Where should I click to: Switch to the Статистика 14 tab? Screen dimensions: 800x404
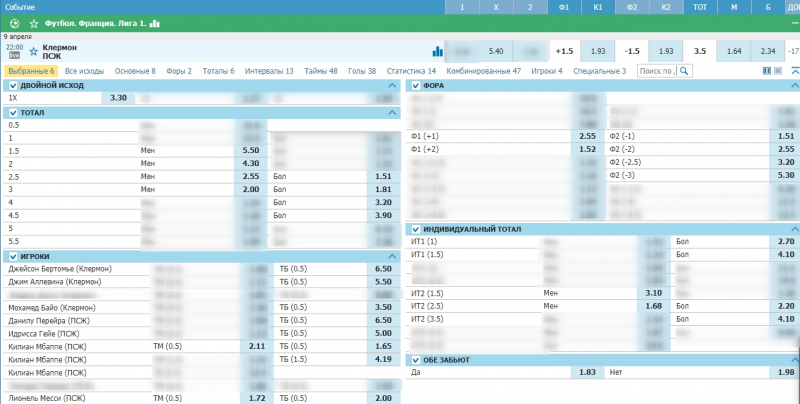click(x=411, y=71)
